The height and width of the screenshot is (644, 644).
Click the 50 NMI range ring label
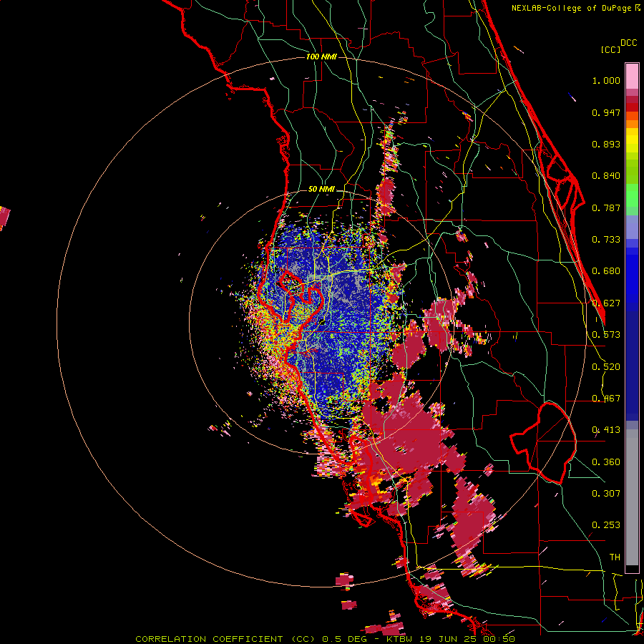pos(321,190)
